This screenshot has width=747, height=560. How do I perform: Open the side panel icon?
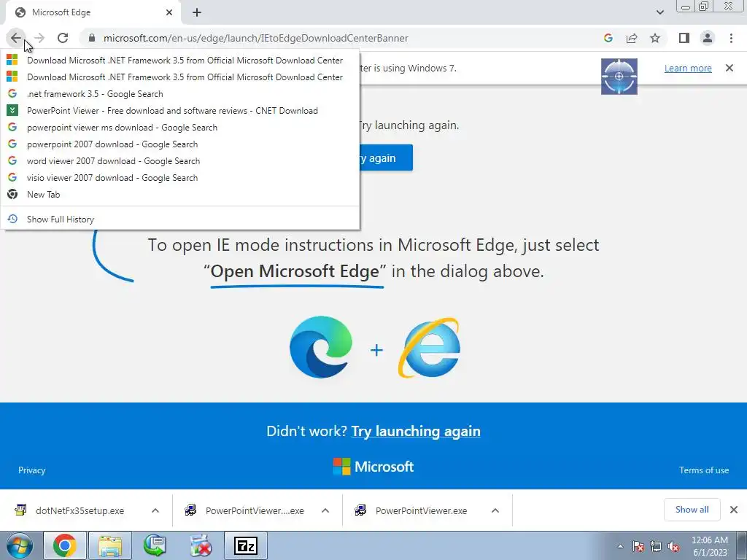tap(684, 38)
